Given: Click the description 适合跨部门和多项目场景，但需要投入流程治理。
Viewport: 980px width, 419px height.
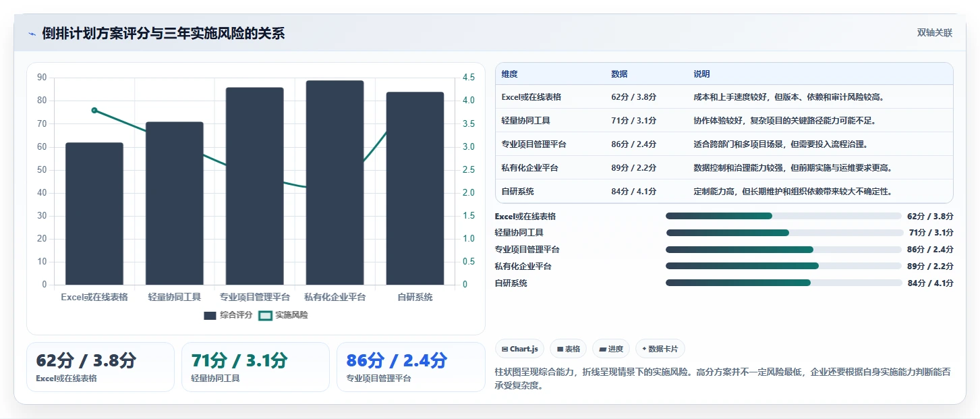Looking at the screenshot, I should [781, 144].
